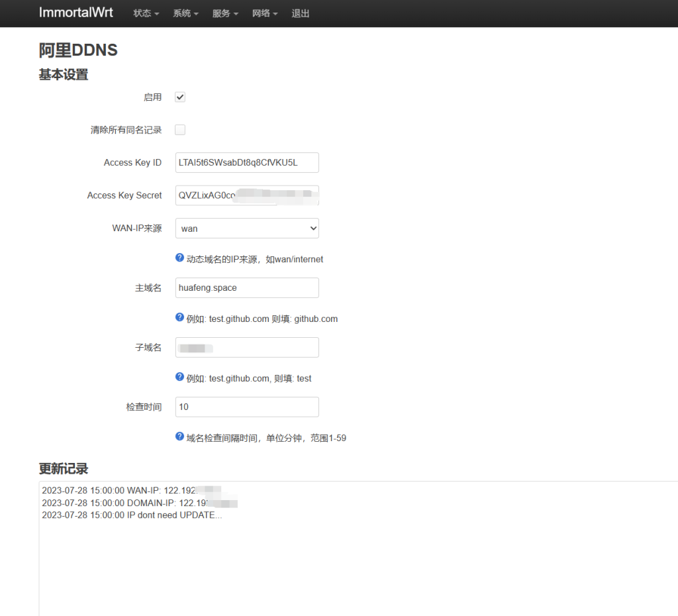Expand the 状态 status menu
The width and height of the screenshot is (678, 616).
click(x=146, y=13)
